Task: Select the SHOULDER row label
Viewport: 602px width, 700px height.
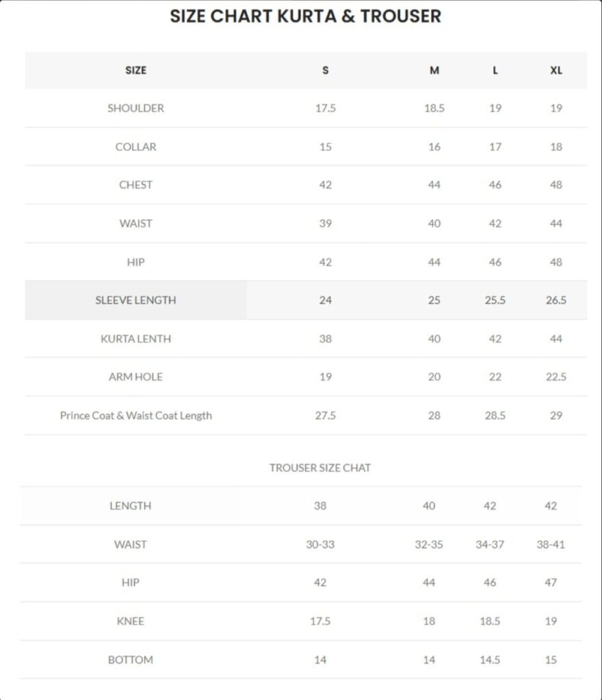Action: click(x=135, y=108)
